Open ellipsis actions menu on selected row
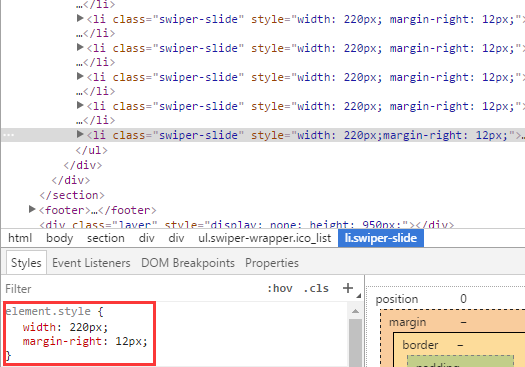Viewport: 525px width, 367px height. 8,135
